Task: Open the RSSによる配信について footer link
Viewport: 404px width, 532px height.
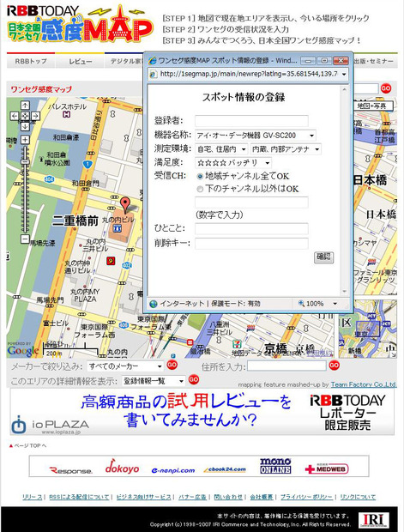Action: [79, 497]
